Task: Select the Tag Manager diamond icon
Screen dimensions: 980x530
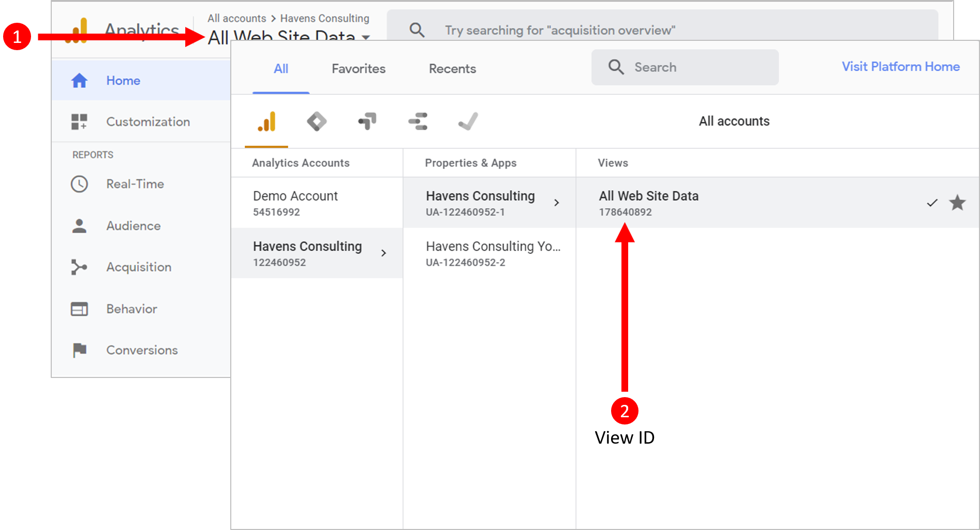Action: click(x=317, y=122)
